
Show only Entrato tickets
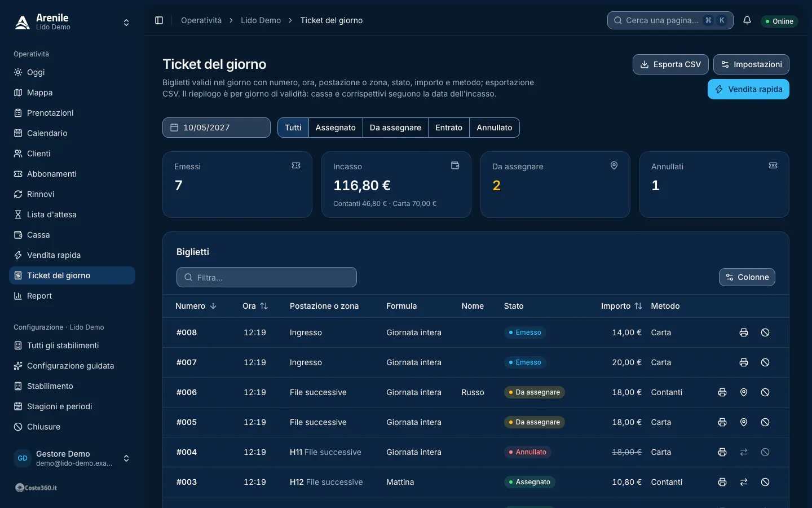[449, 128]
